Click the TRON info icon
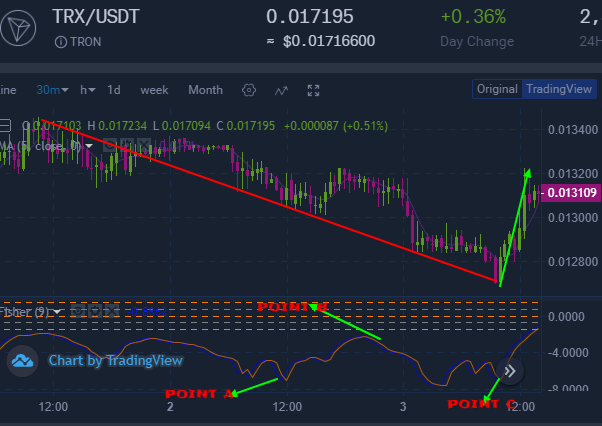This screenshot has height=426, width=602. (x=61, y=42)
